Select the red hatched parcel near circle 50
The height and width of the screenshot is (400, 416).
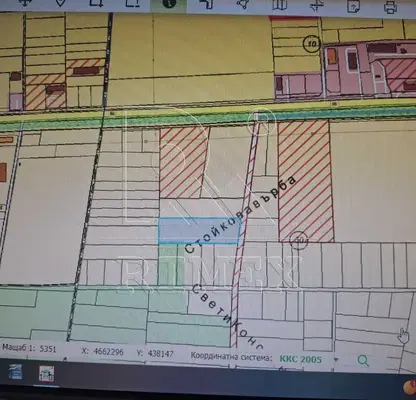tap(305, 181)
